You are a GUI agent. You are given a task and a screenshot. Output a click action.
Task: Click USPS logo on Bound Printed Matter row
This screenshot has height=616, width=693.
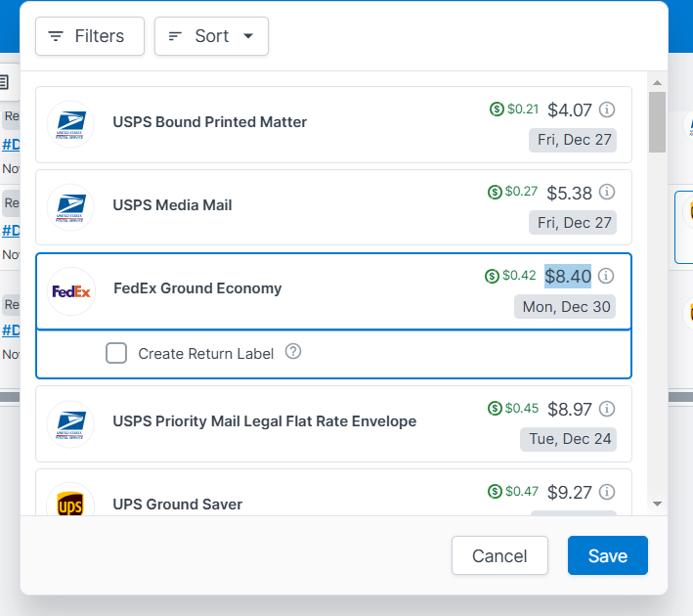click(70, 124)
